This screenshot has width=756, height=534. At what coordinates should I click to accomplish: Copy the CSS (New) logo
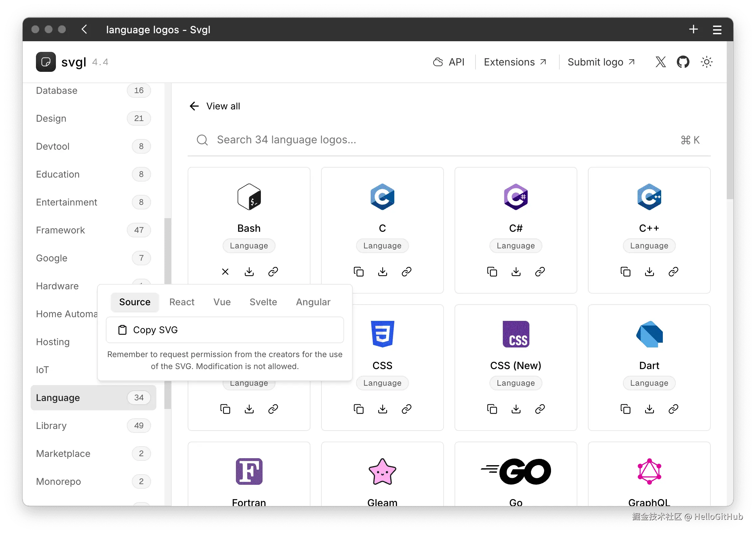[492, 409]
